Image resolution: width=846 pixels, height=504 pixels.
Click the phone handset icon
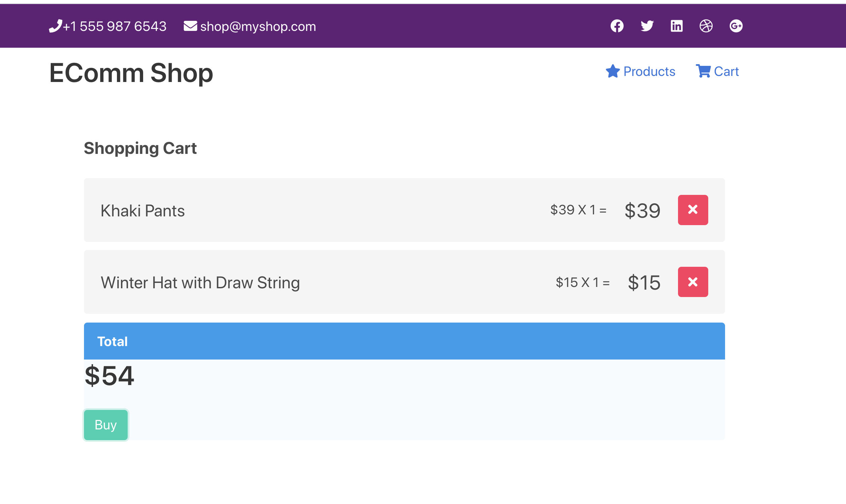coord(55,26)
